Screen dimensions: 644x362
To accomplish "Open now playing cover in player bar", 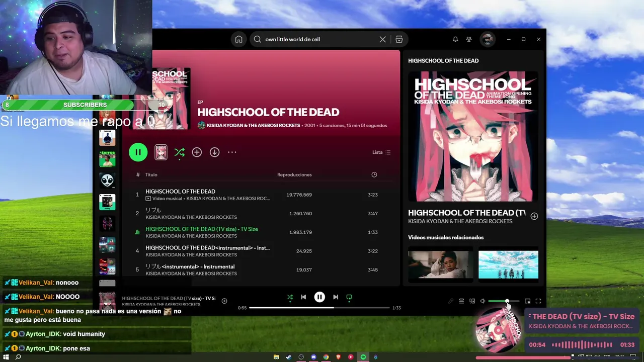I will [107, 301].
